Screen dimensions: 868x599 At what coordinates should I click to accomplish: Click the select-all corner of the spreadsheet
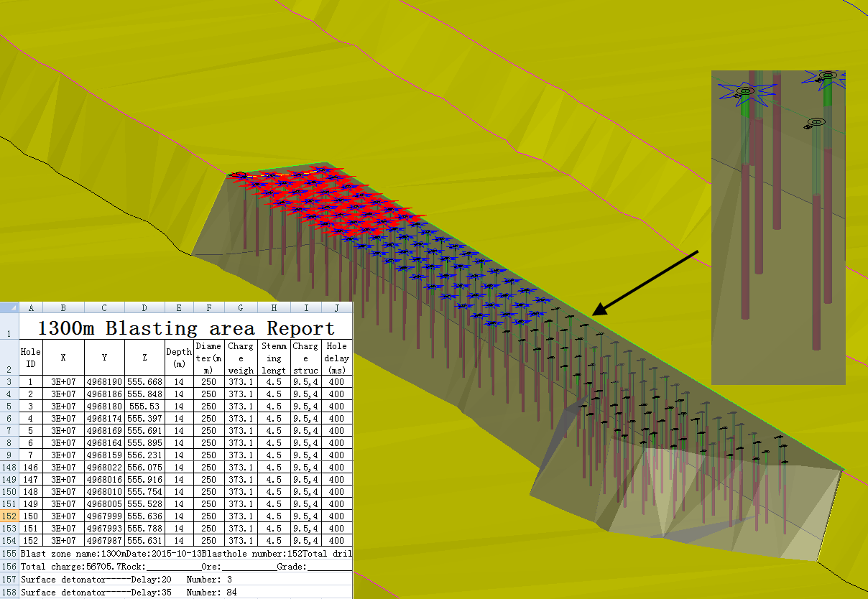pos(10,307)
